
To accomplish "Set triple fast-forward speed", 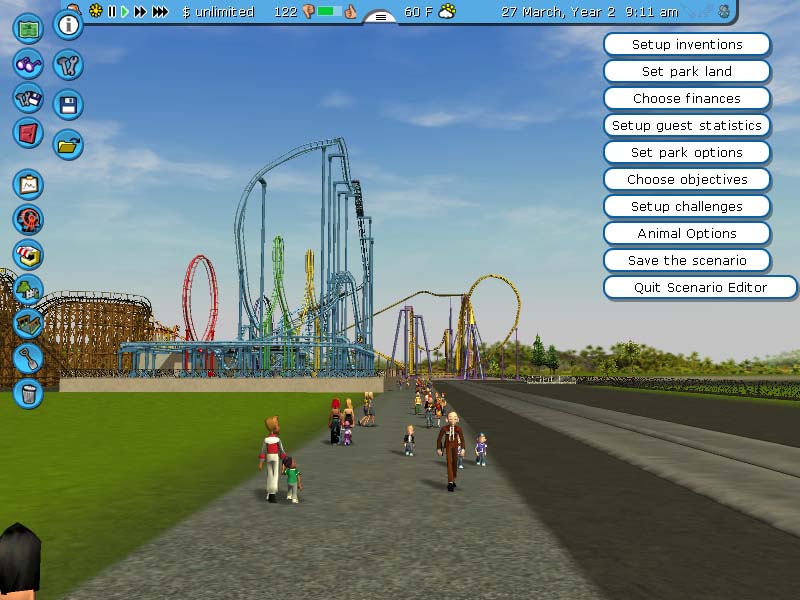I will (x=160, y=11).
